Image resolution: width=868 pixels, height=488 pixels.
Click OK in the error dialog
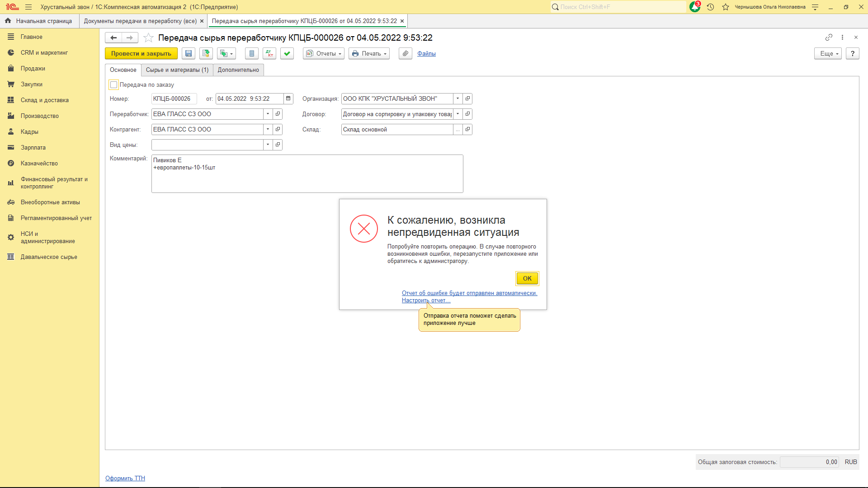527,278
